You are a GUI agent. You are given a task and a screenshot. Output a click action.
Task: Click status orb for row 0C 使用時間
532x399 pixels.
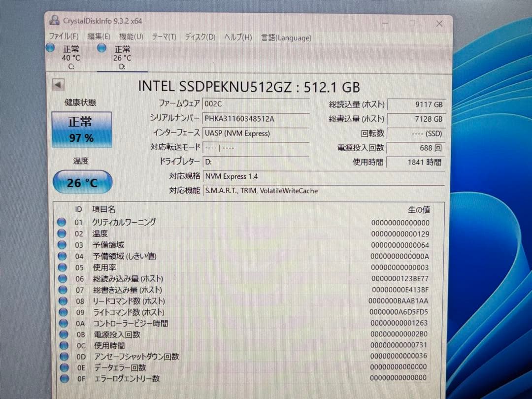click(64, 345)
